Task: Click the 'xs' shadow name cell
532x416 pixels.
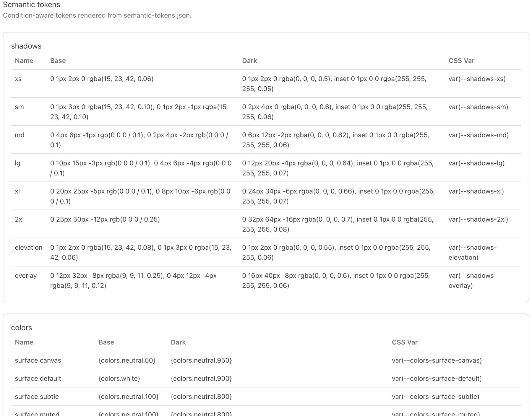Action: coord(18,79)
